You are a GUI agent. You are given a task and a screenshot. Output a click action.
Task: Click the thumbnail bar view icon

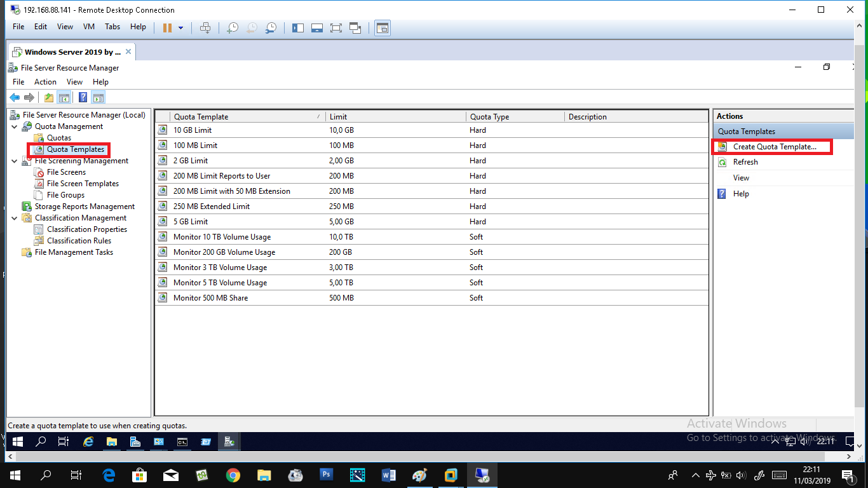click(x=317, y=27)
